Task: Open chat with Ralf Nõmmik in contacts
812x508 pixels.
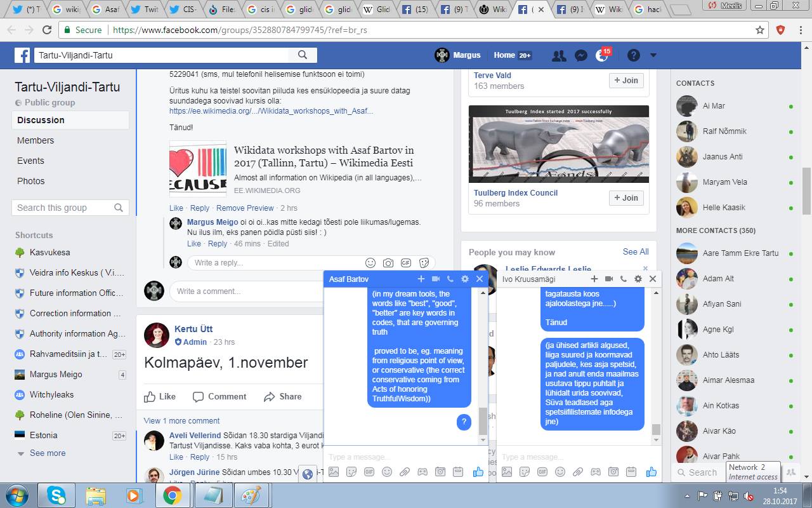Action: [x=735, y=131]
